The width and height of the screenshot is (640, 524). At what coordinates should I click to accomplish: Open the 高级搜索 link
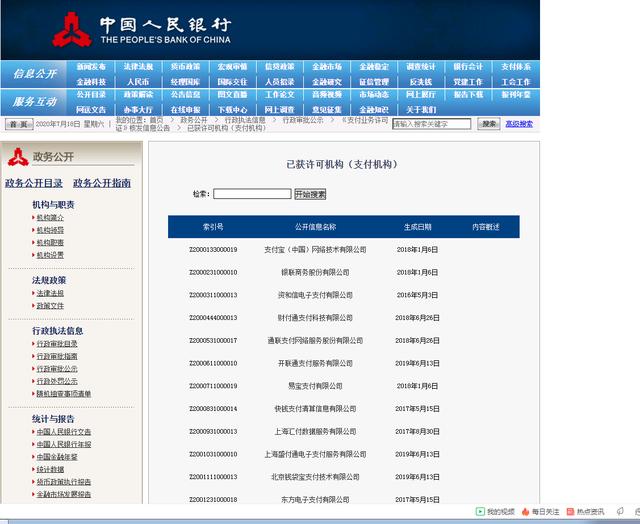519,124
